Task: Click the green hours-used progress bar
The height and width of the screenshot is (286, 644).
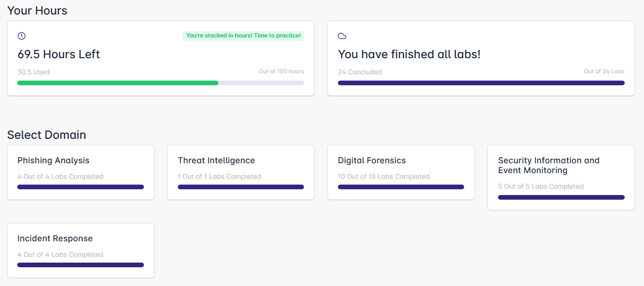Action: (x=117, y=83)
